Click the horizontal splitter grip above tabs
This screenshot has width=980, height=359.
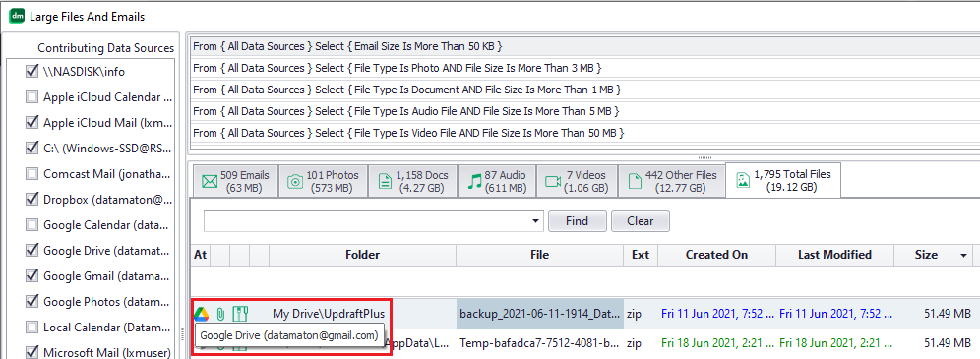(x=705, y=157)
